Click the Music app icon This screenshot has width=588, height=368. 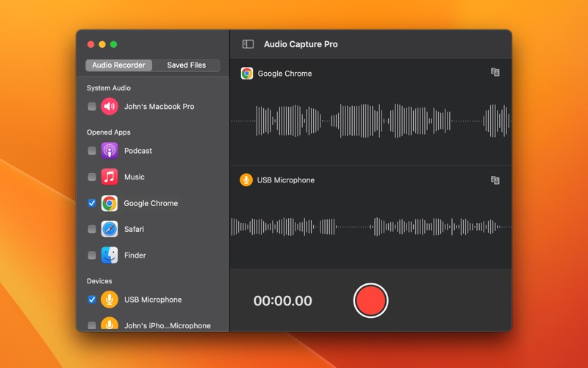pyautogui.click(x=110, y=177)
